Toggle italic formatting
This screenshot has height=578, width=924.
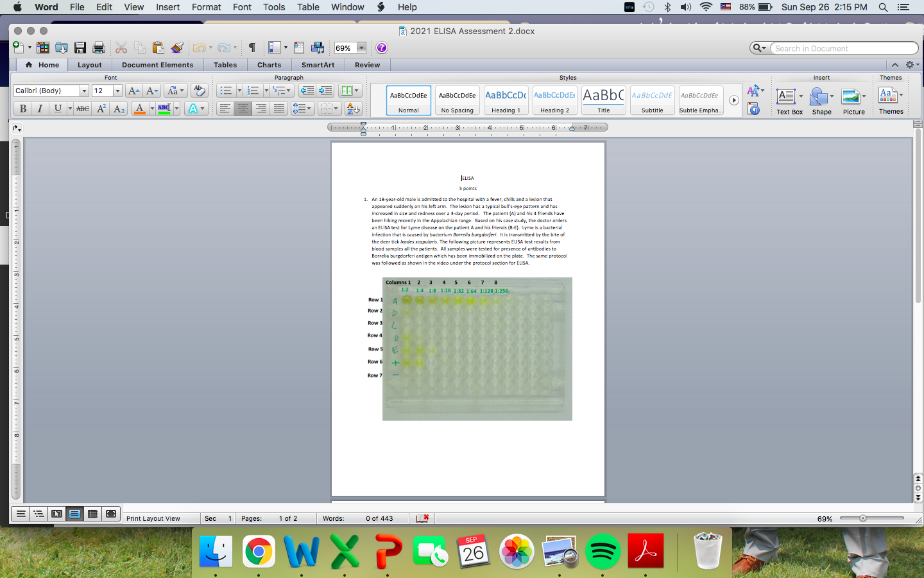pyautogui.click(x=40, y=109)
